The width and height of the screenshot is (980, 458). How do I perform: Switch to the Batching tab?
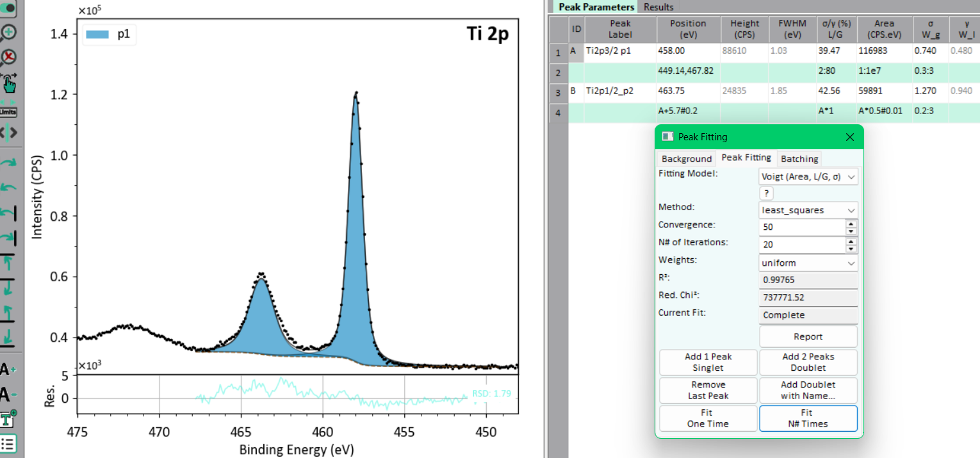pos(799,159)
